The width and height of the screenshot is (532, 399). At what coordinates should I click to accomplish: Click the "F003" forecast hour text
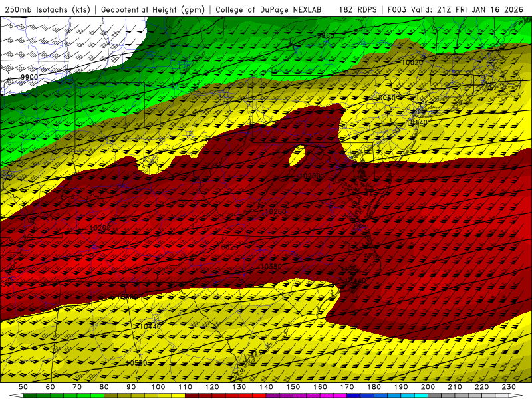click(x=397, y=9)
